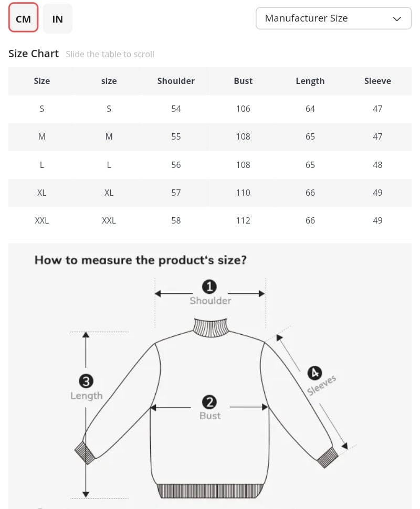Click the number 4 Sleeves marker
Viewport: 420px width, 509px height.
314,373
